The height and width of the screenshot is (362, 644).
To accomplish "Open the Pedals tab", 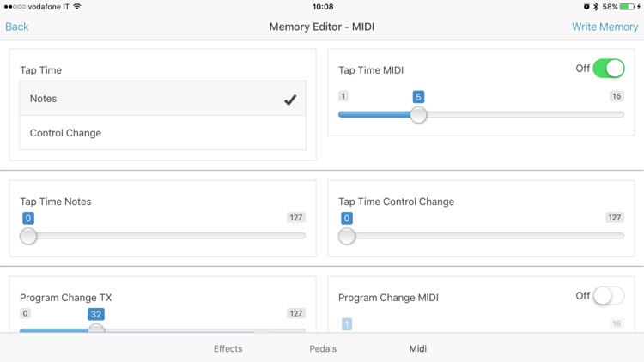I will point(323,349).
